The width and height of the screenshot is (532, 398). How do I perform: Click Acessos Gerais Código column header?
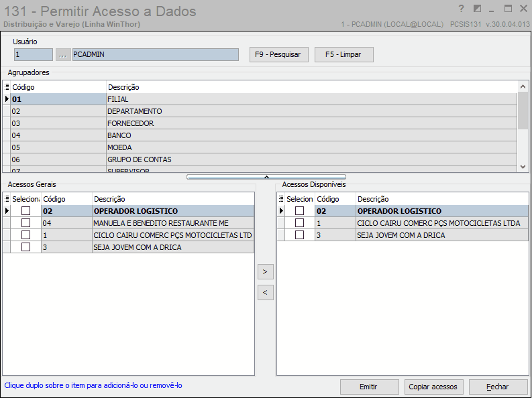(66, 199)
